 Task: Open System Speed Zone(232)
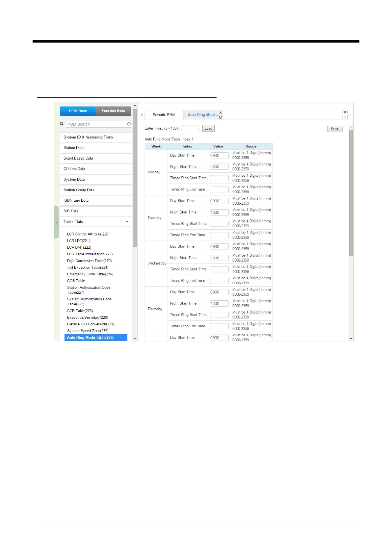(x=88, y=331)
